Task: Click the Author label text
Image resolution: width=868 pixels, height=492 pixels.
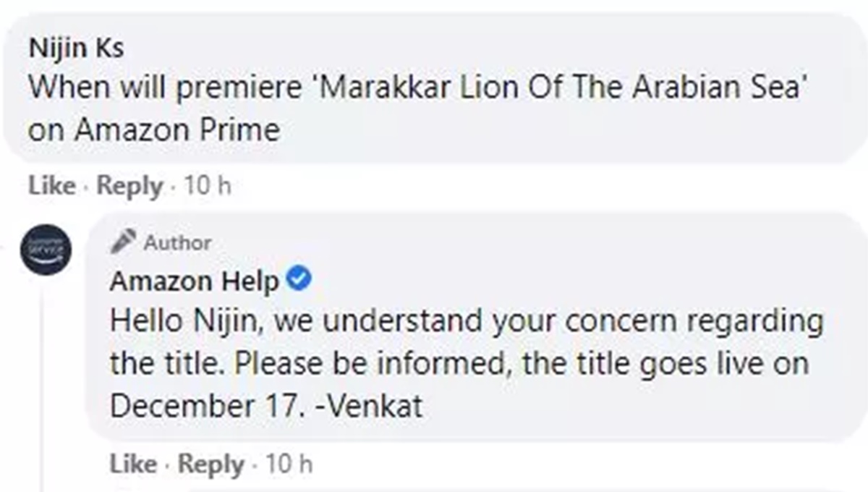Action: 177,242
